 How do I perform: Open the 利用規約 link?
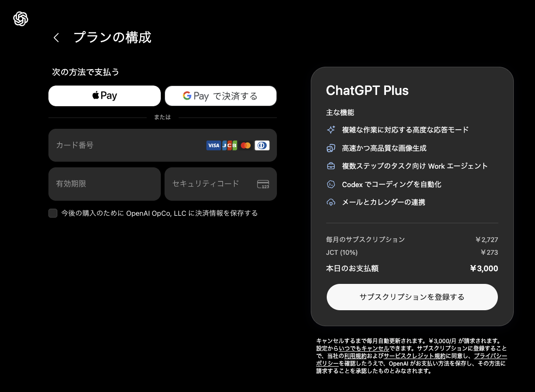(x=355, y=356)
